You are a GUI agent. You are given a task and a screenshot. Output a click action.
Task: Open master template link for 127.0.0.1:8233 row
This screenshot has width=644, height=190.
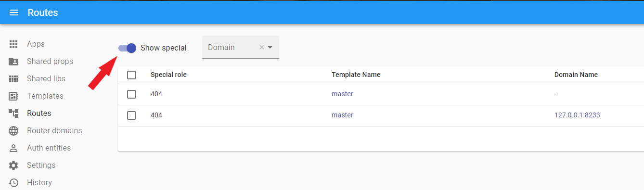click(x=342, y=115)
